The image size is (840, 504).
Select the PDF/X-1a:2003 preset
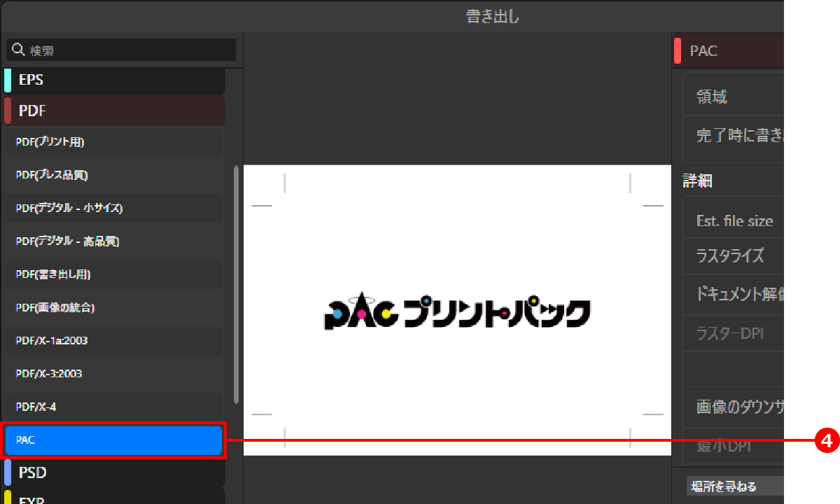click(113, 340)
